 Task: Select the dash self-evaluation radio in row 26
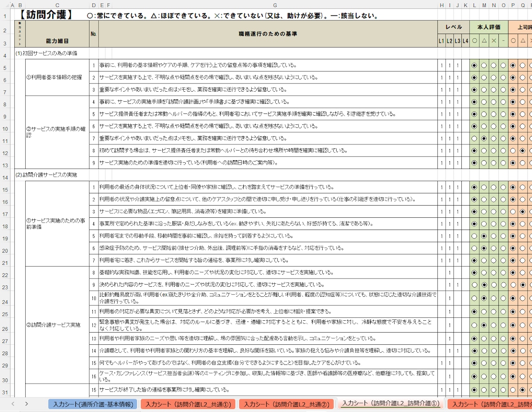tap(503, 325)
